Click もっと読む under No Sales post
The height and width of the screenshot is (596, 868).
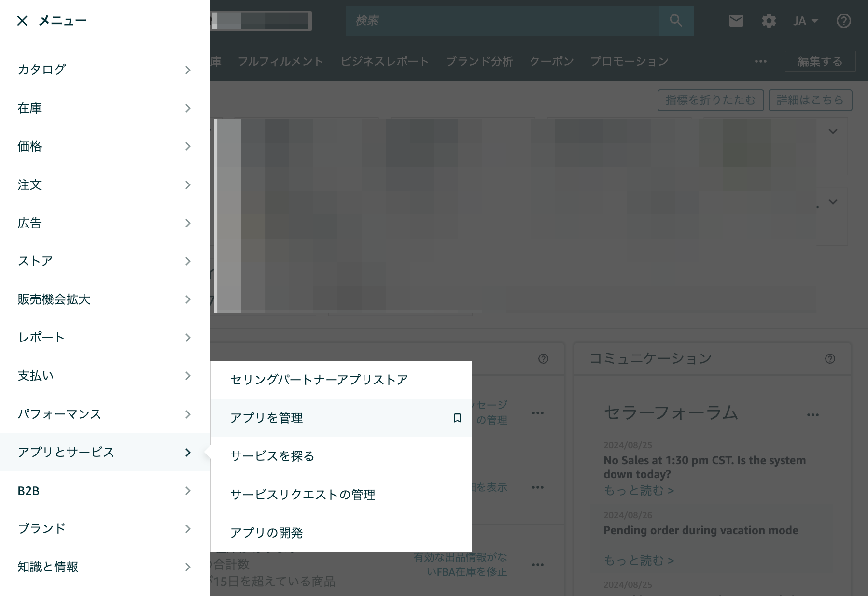point(639,491)
